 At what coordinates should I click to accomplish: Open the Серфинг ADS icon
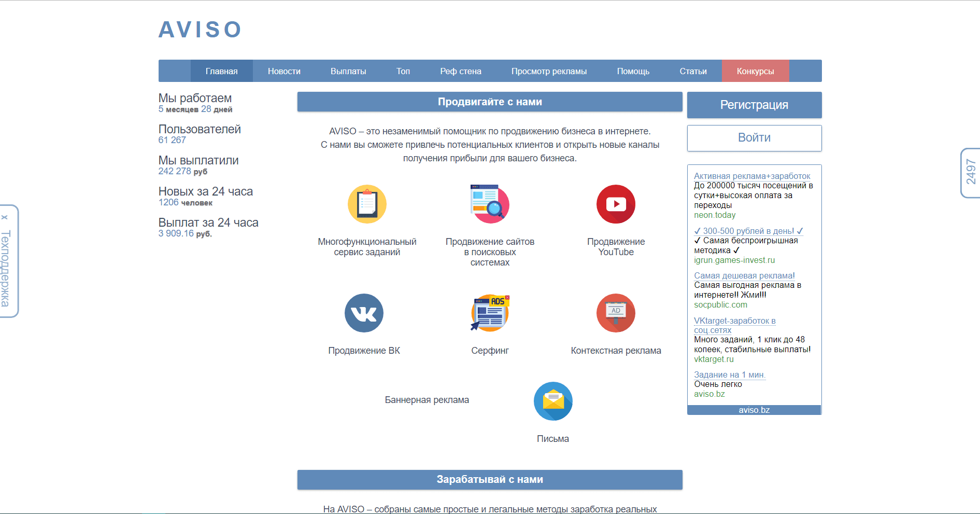click(490, 313)
